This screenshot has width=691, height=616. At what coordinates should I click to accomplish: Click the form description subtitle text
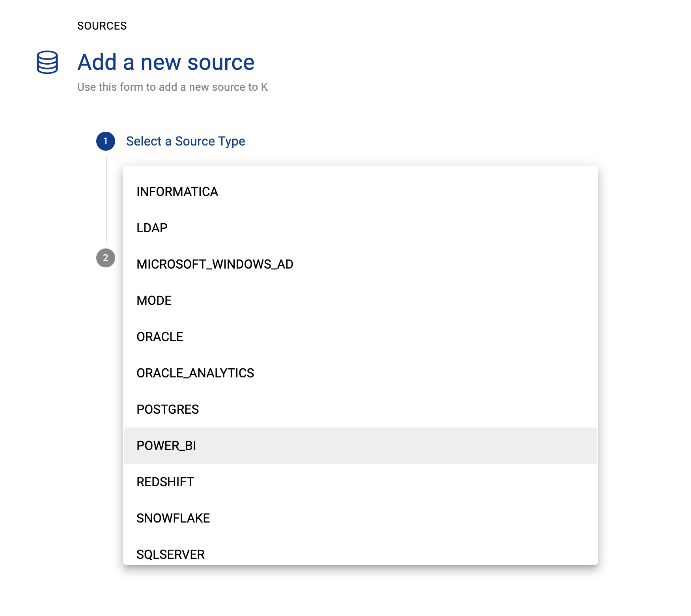point(172,87)
